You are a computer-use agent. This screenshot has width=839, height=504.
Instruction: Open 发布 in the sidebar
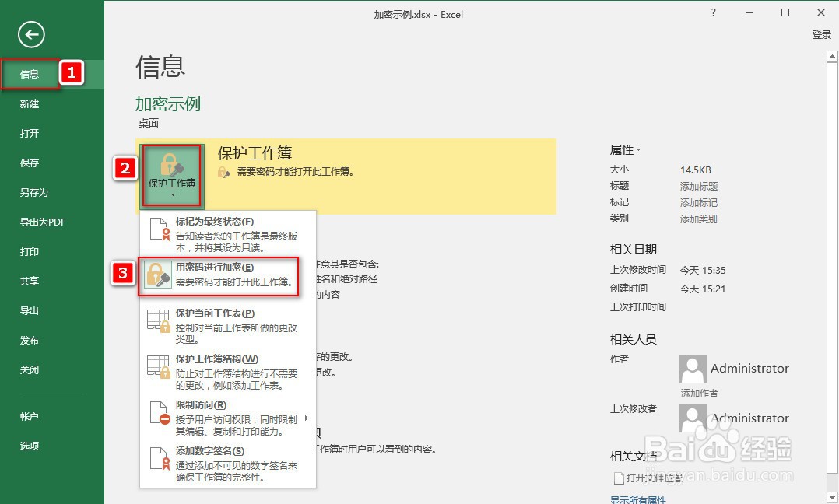pos(30,340)
